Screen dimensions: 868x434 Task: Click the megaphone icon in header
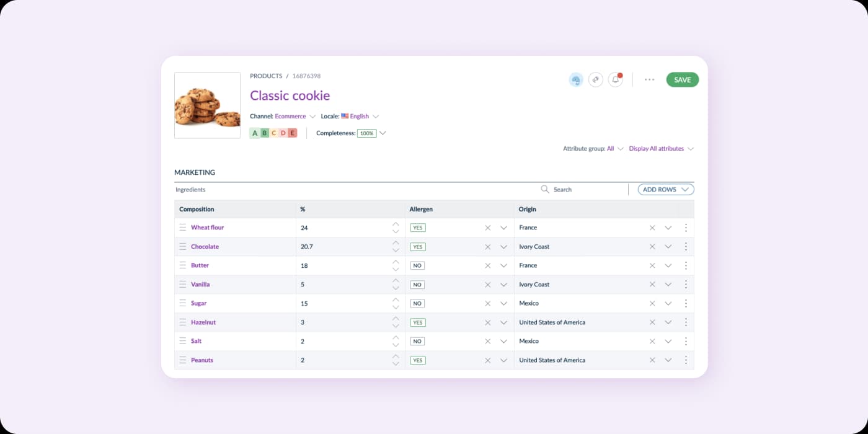pos(595,79)
